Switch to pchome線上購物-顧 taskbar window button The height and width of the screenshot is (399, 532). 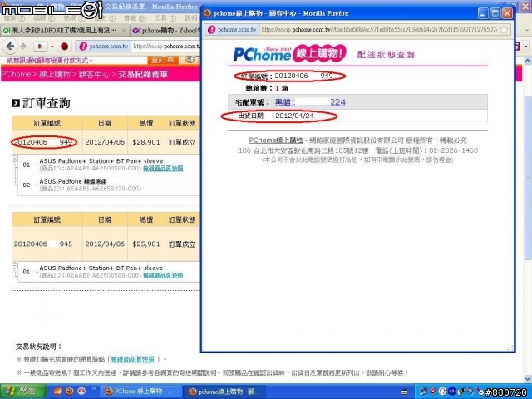[224, 392]
